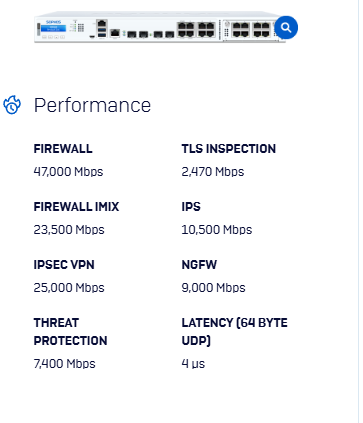The height and width of the screenshot is (423, 363).
Task: Select the FIREWALL label
Action: click(x=63, y=149)
